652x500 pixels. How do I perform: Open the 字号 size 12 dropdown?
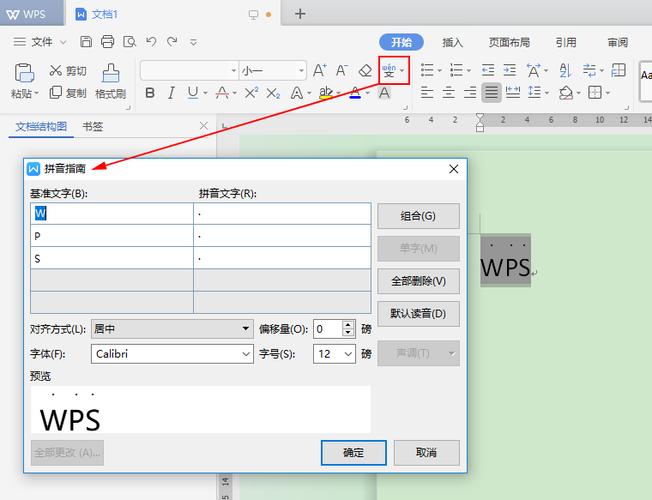pyautogui.click(x=334, y=354)
